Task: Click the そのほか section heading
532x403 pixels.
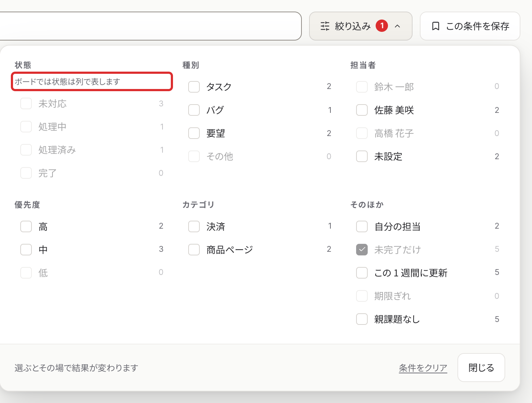Action: pyautogui.click(x=367, y=205)
